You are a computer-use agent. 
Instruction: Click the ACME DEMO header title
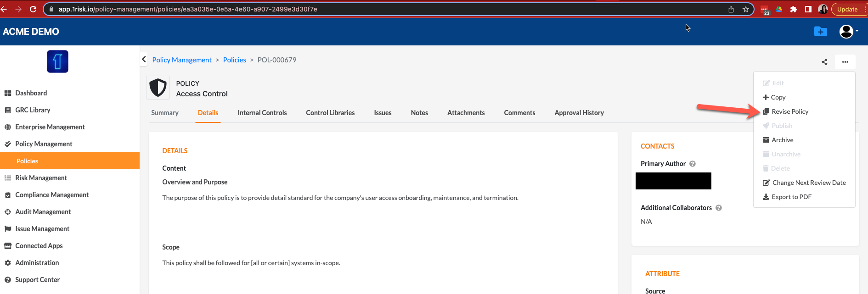(x=31, y=32)
